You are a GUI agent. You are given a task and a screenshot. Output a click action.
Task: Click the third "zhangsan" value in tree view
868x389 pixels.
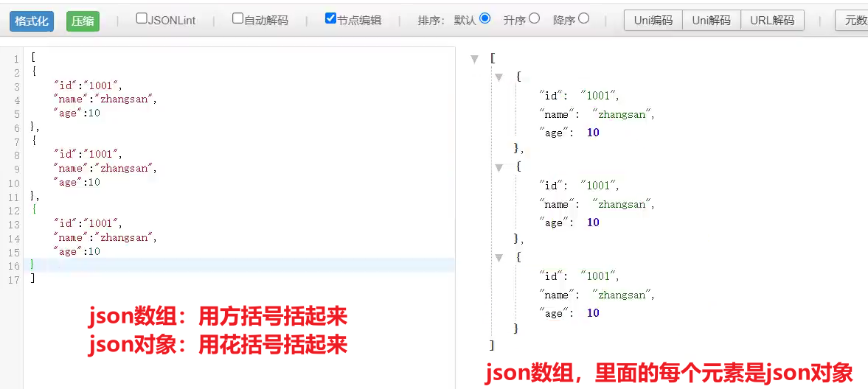tap(622, 295)
